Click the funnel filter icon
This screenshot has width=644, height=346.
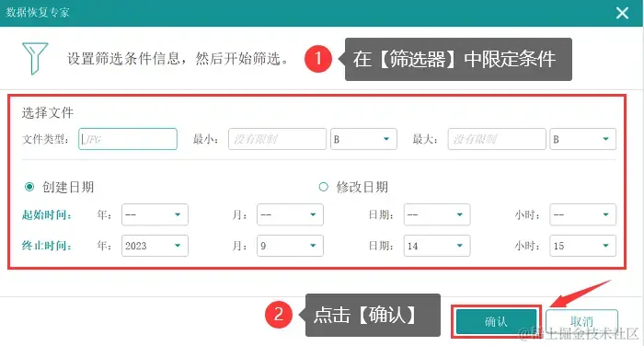[35, 58]
